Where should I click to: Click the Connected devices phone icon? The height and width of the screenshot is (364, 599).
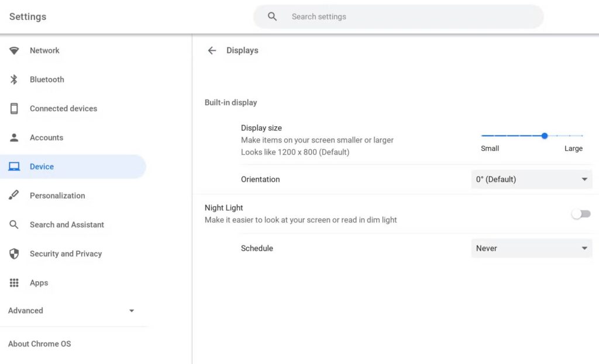[x=14, y=109]
